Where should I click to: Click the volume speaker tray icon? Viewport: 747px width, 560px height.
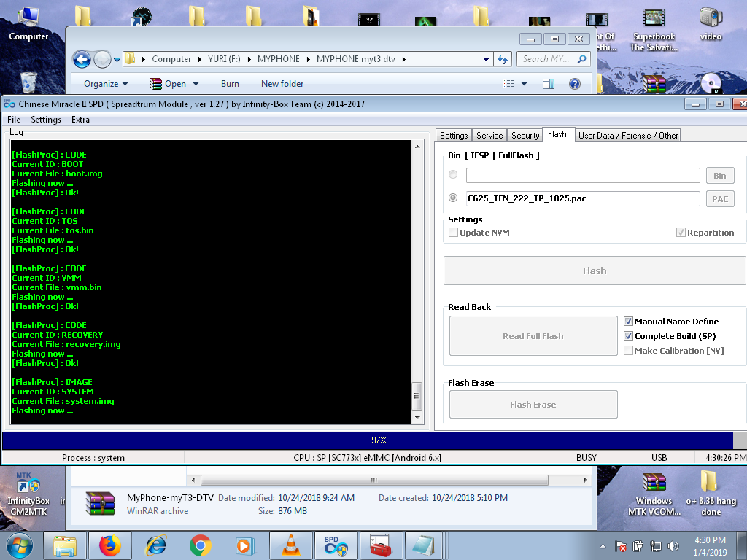click(673, 545)
